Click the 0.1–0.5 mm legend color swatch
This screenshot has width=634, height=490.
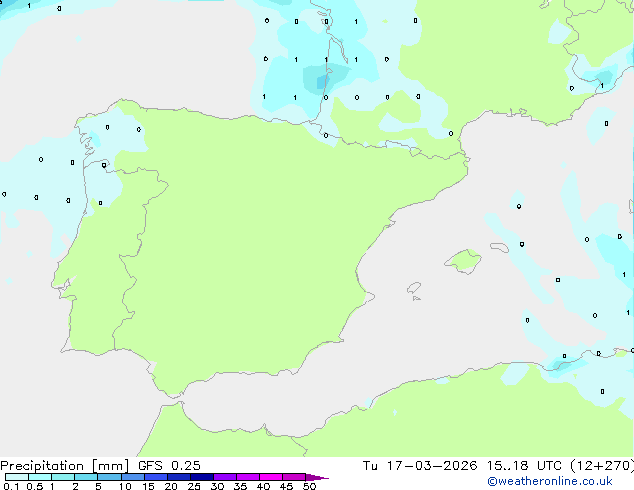[17, 477]
